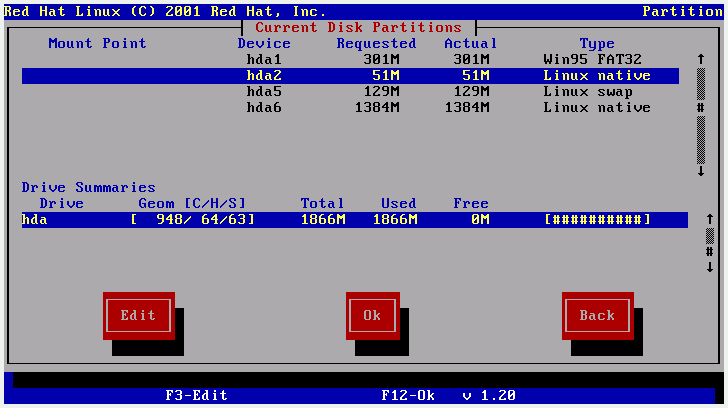Click the F3-Edit shortcut hint

(197, 395)
